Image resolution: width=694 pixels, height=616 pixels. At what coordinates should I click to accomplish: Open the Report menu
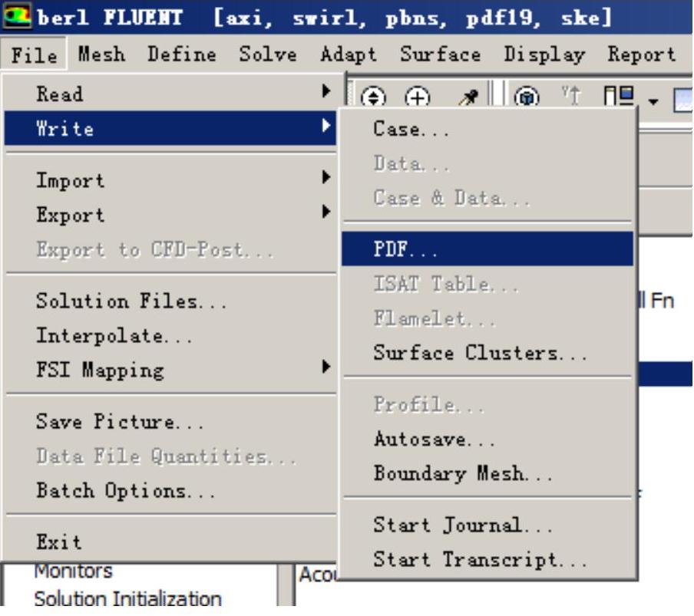[642, 55]
